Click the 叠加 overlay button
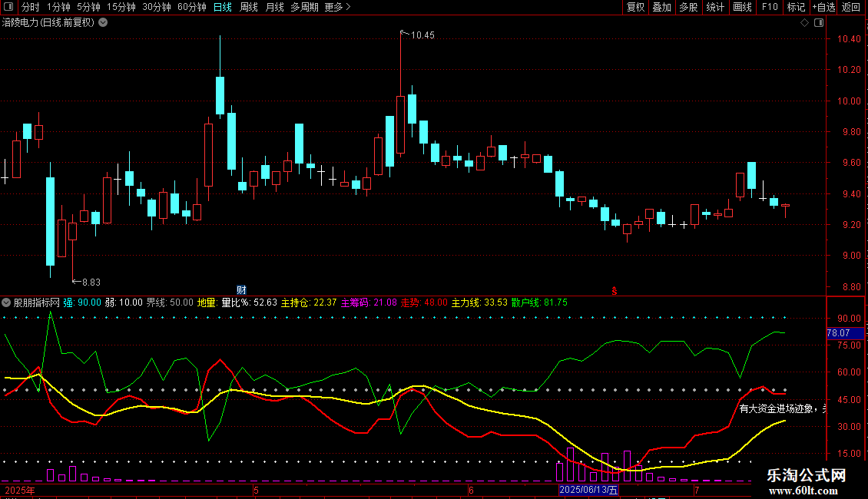The width and height of the screenshot is (868, 499). point(662,7)
